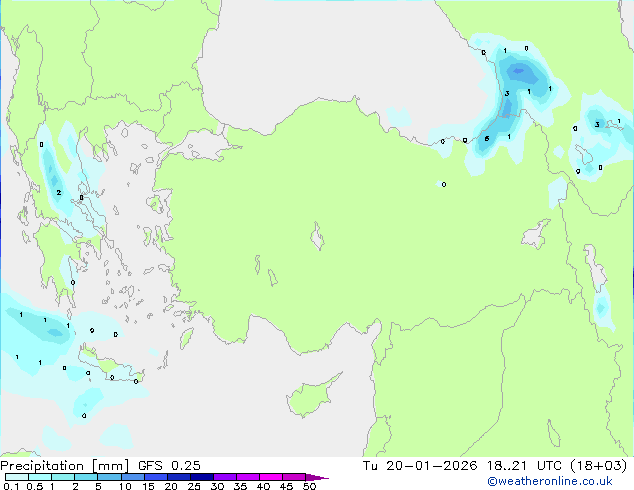Click the '2' precipitation value over Greece
The width and height of the screenshot is (634, 490).
point(59,192)
